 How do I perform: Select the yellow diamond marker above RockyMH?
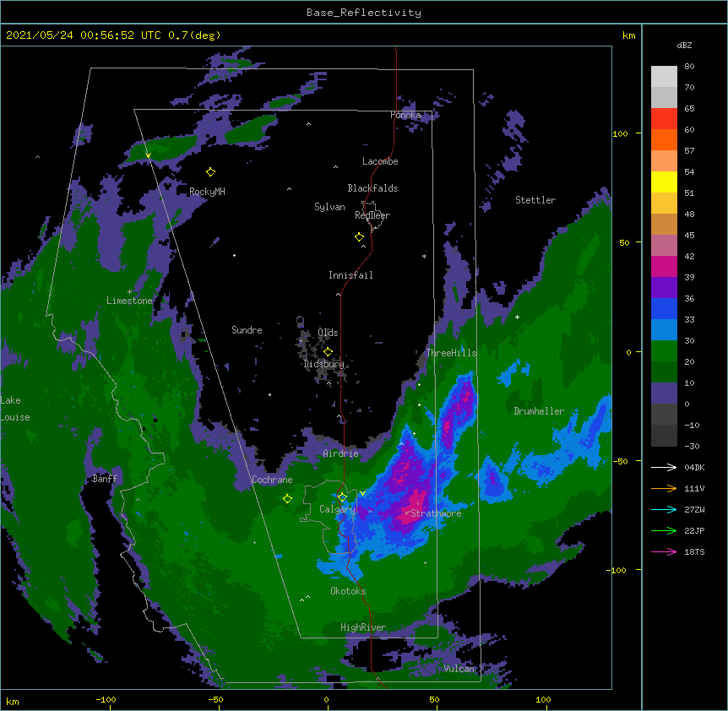pos(211,172)
